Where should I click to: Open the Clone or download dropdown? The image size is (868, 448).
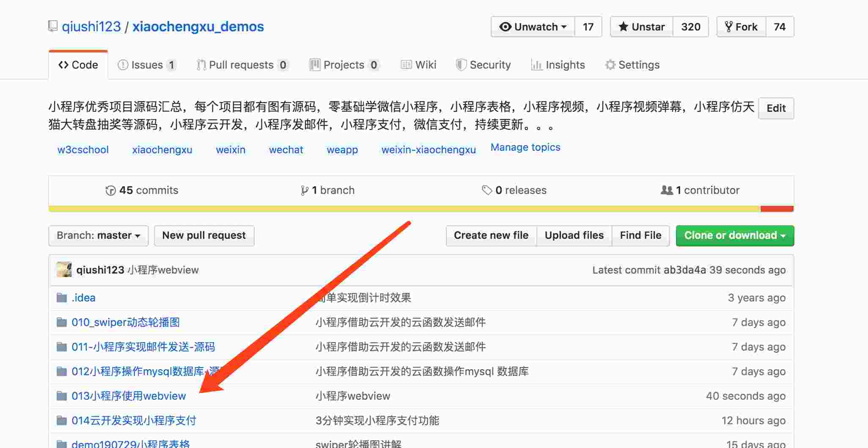coord(735,235)
